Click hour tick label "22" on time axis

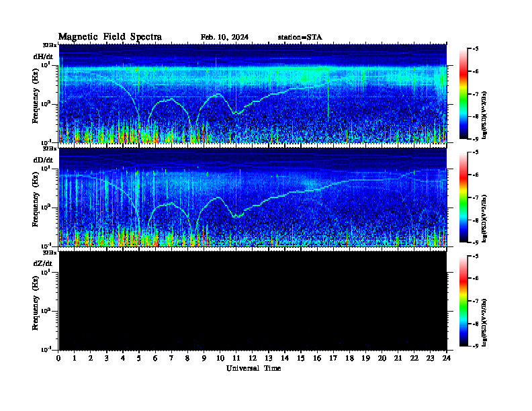tap(414, 359)
